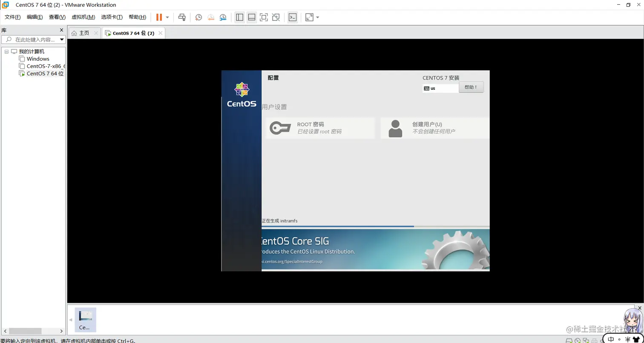Click the CentOS logo in the installer sidebar
This screenshot has width=644, height=343.
pyautogui.click(x=241, y=94)
